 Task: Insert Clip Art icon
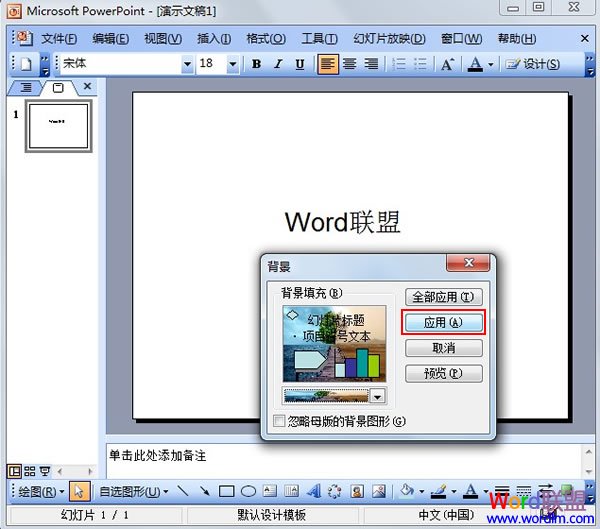click(357, 491)
